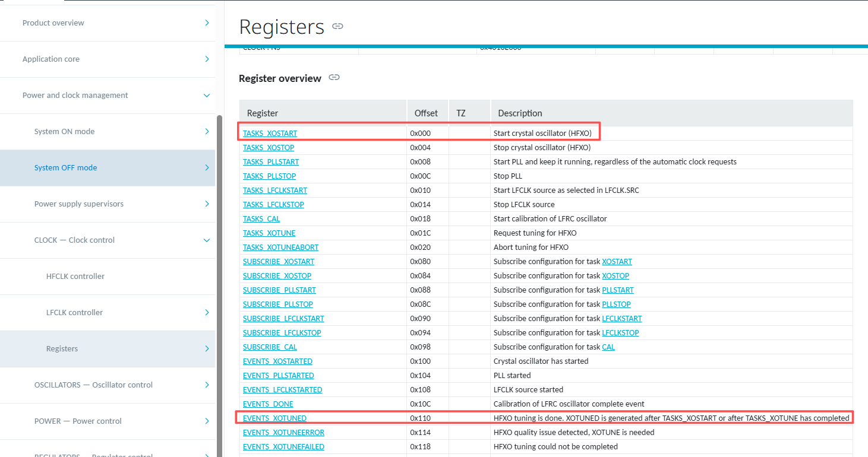Screen dimensions: 868x457
Task: Expand OSCILLATORS — Oscillator control chevron
Action: [207, 385]
